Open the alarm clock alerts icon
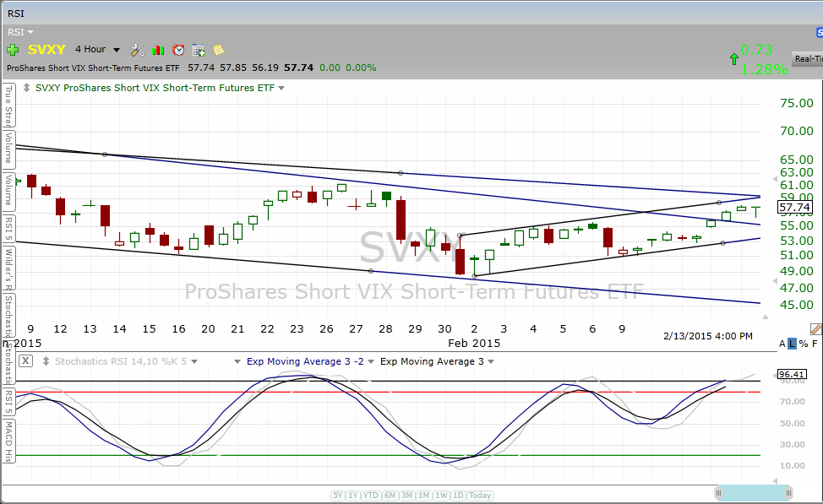This screenshot has width=823, height=504. pos(178,50)
